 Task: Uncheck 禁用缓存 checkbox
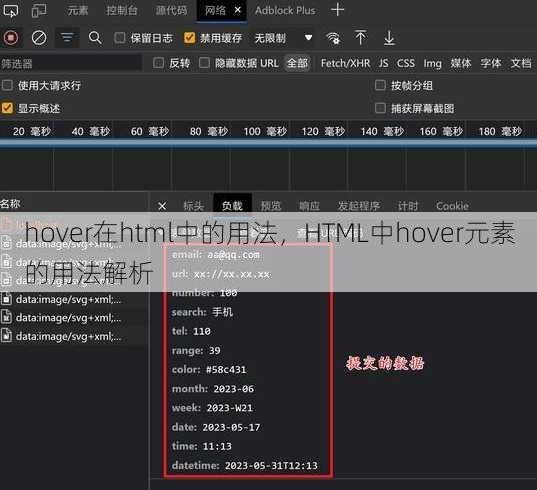coord(189,38)
